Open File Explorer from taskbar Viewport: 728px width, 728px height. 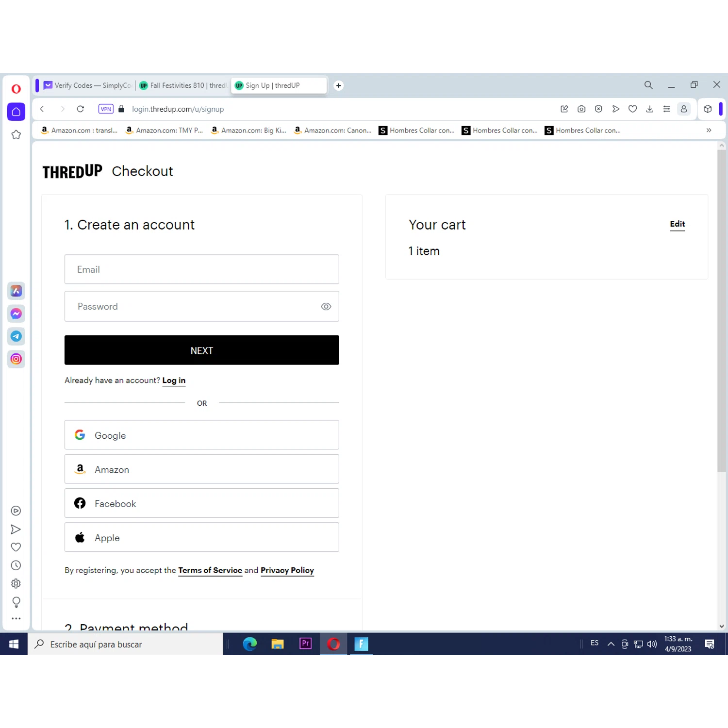pos(278,644)
